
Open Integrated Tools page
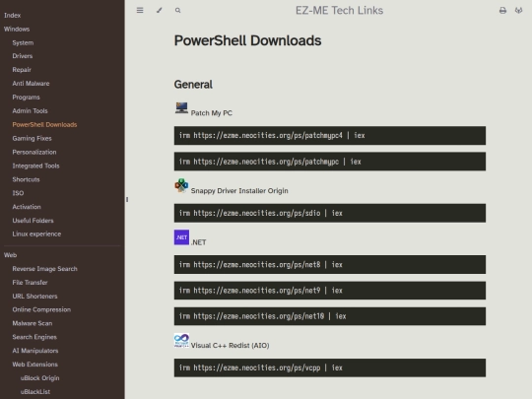click(x=35, y=166)
